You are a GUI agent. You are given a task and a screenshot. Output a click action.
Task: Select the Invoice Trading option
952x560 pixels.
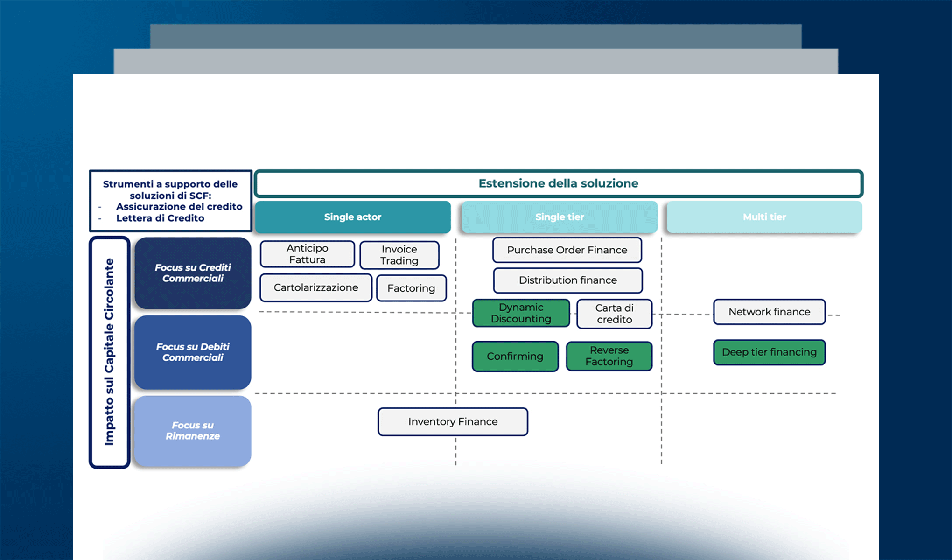point(399,255)
